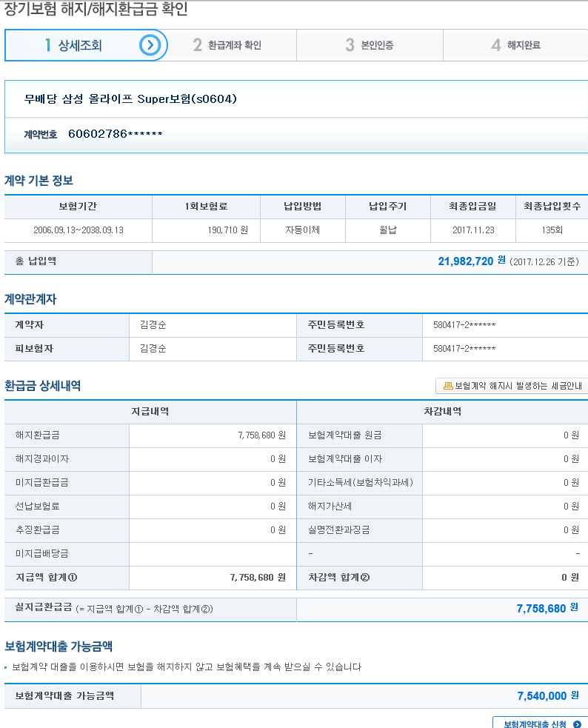Image resolution: width=588 pixels, height=728 pixels.
Task: Click the 최종입금일 value 2017.11.23
Action: [x=473, y=230]
